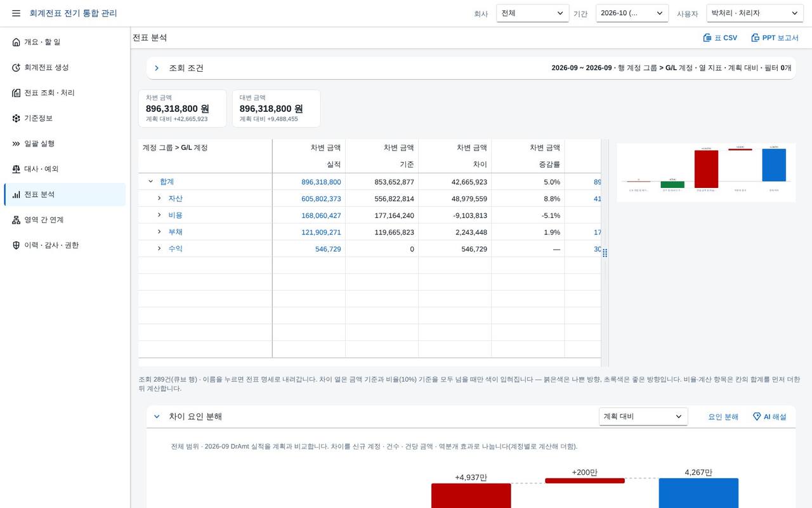Image resolution: width=812 pixels, height=508 pixels.
Task: Click the 차변 금액 summary card
Action: click(x=182, y=109)
